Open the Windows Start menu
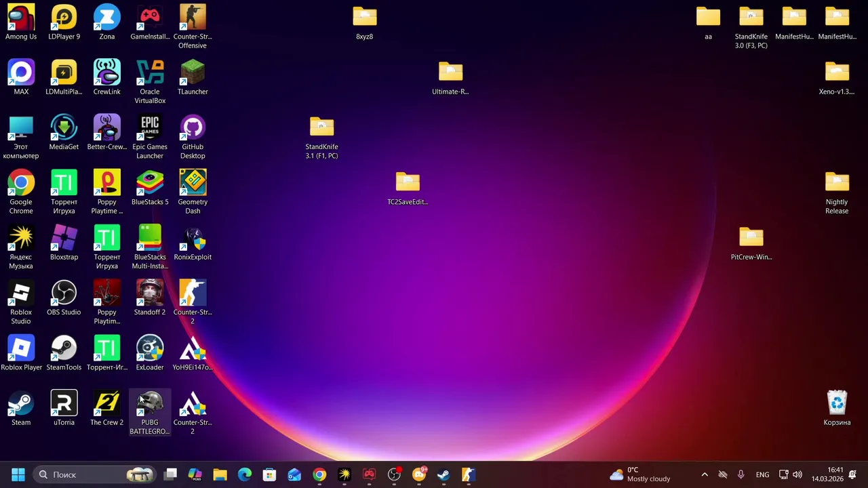Screen dimensions: 868x488 point(18,474)
